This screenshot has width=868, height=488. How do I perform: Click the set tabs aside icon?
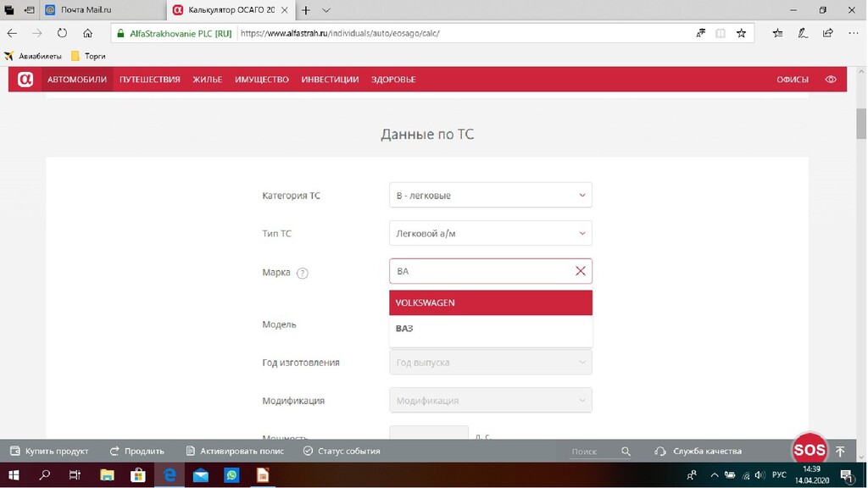(30, 10)
